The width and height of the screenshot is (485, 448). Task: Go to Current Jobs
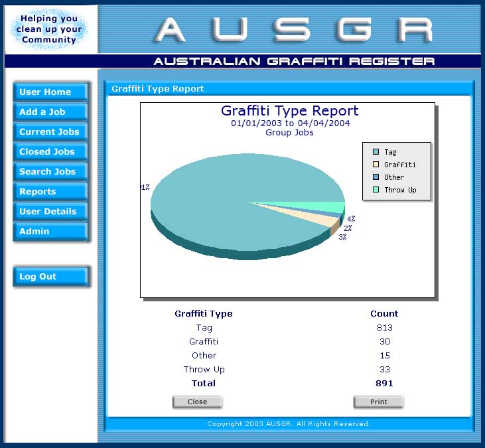point(50,132)
